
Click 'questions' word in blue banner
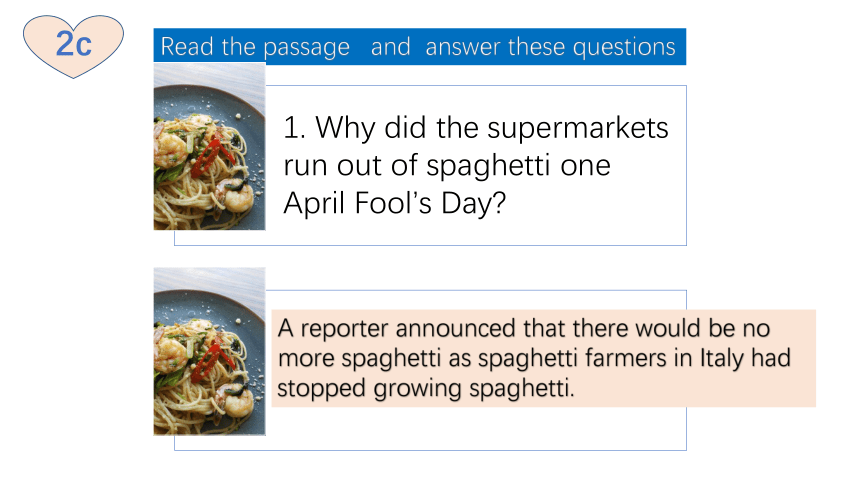(624, 47)
